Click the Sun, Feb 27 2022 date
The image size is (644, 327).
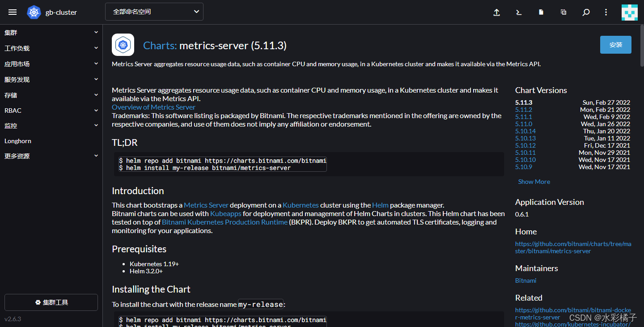click(606, 102)
